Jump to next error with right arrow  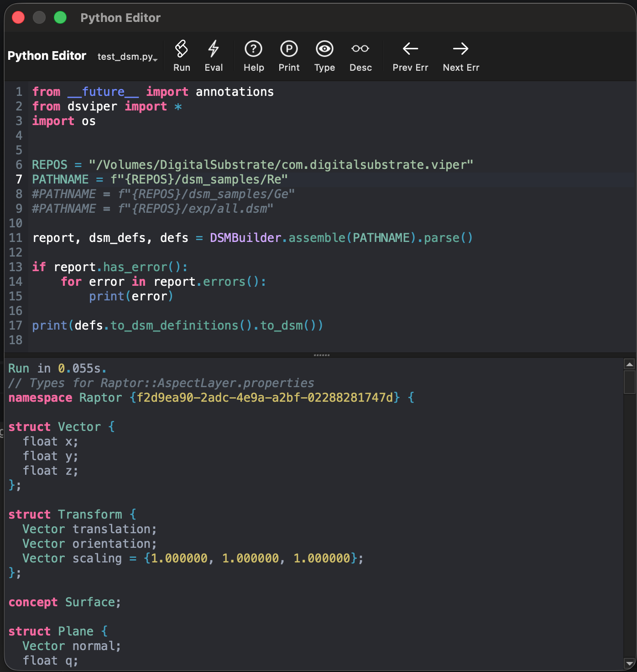(460, 49)
